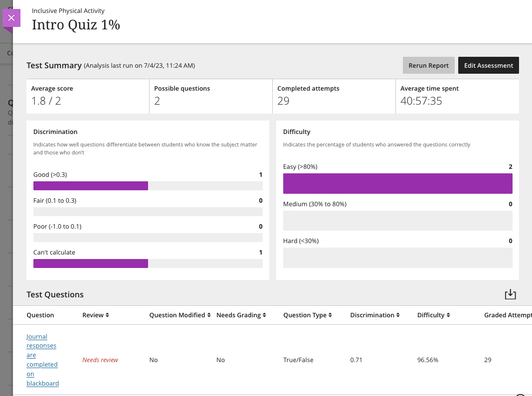This screenshot has height=396, width=532.
Task: Click the sort icon next to Question Modified
Action: pos(209,315)
